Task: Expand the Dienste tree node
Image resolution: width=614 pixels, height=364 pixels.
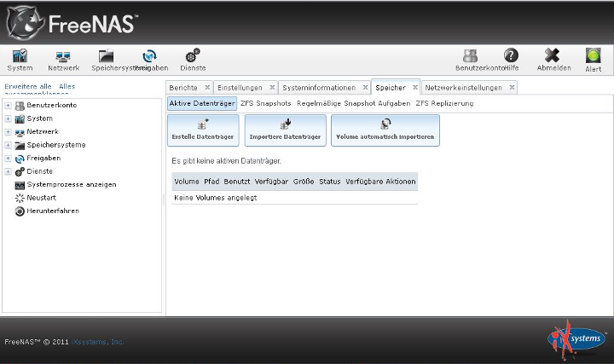Action: point(8,171)
